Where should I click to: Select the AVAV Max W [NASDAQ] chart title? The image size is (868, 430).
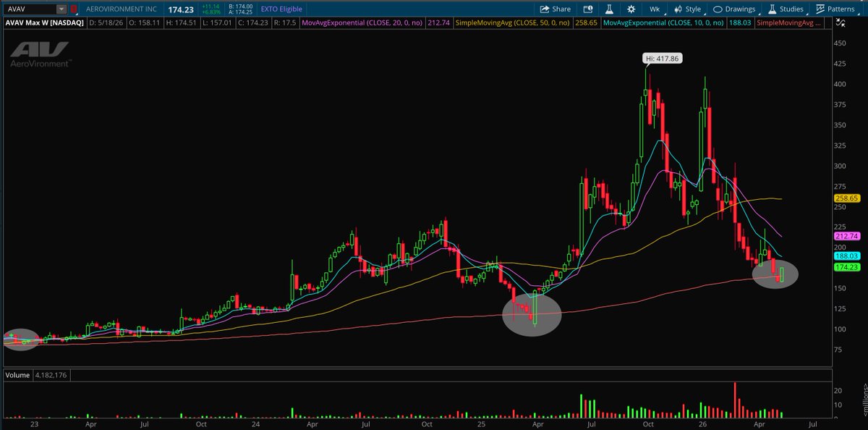point(46,23)
